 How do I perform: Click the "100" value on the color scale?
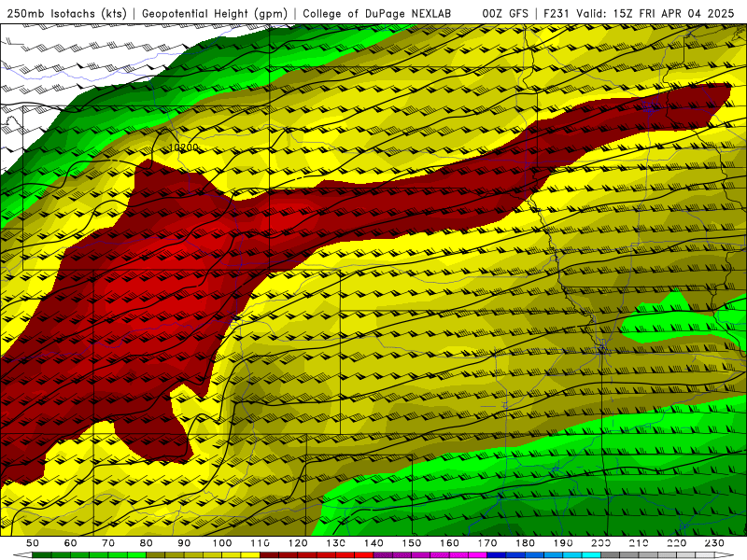coord(222,543)
